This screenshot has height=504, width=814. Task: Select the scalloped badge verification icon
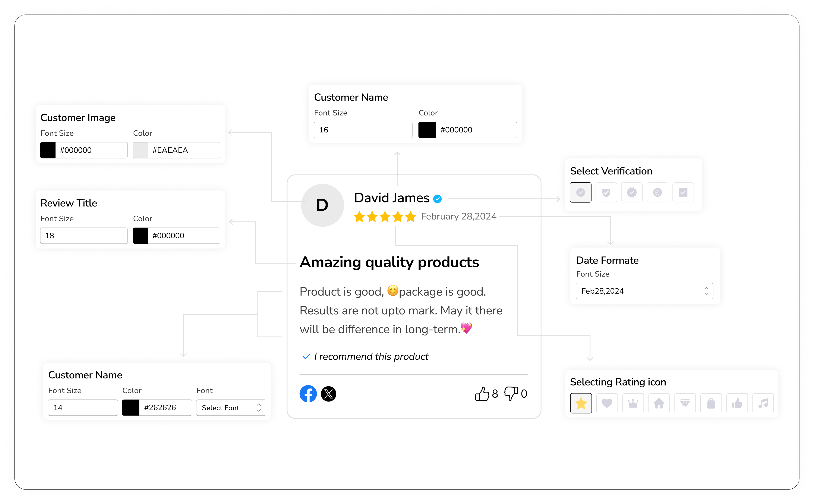(x=632, y=192)
